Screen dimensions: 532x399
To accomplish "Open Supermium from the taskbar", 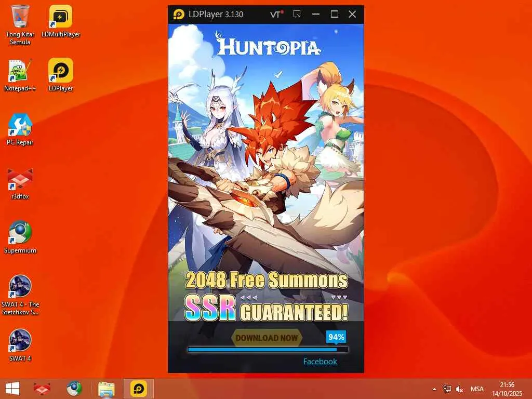I will (74, 389).
